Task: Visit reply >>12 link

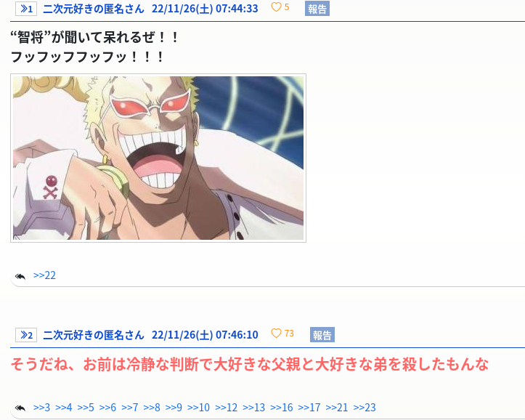Action: [226, 407]
